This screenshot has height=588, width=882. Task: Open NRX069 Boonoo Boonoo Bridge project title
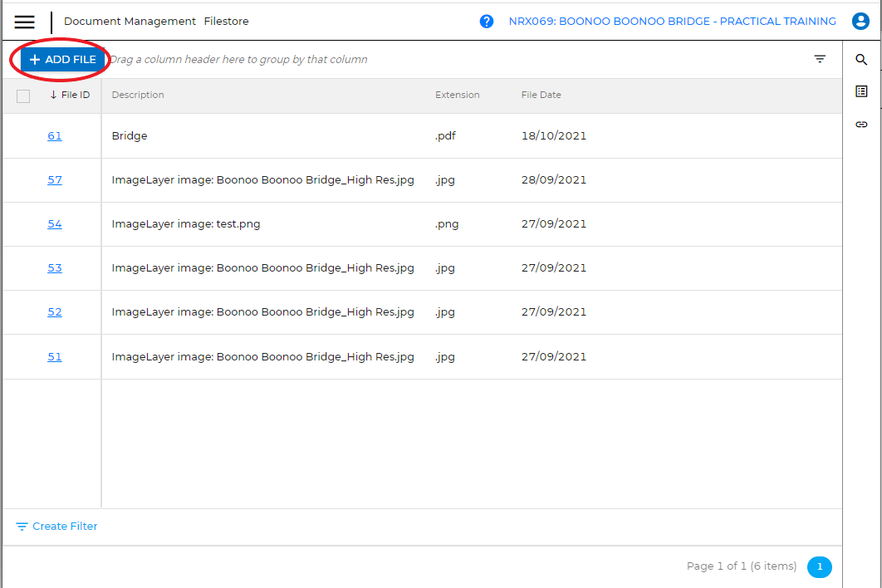(672, 21)
